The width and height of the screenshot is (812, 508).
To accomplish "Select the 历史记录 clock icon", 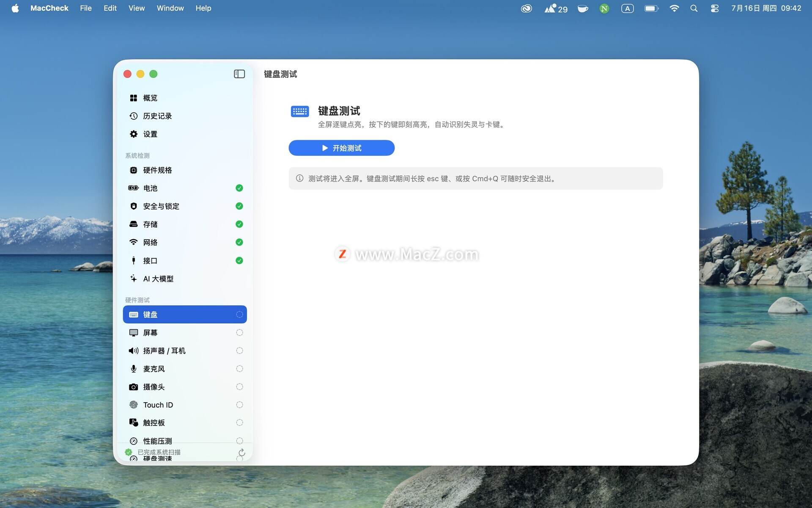I will [x=134, y=116].
